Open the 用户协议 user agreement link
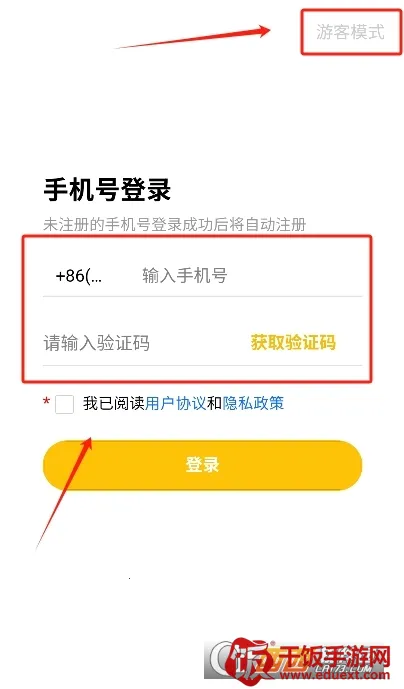Viewport: 404px width, 689px height. 176,403
